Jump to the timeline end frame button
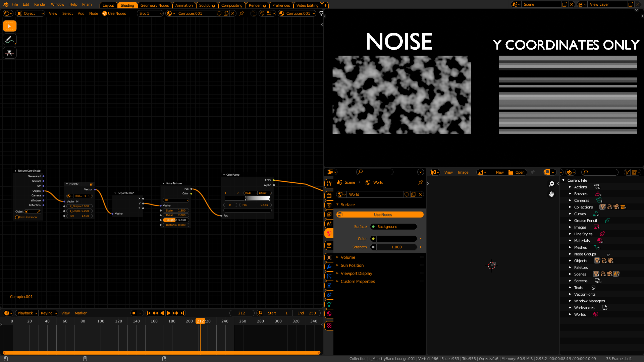The height and width of the screenshot is (362, 644). coord(182,313)
